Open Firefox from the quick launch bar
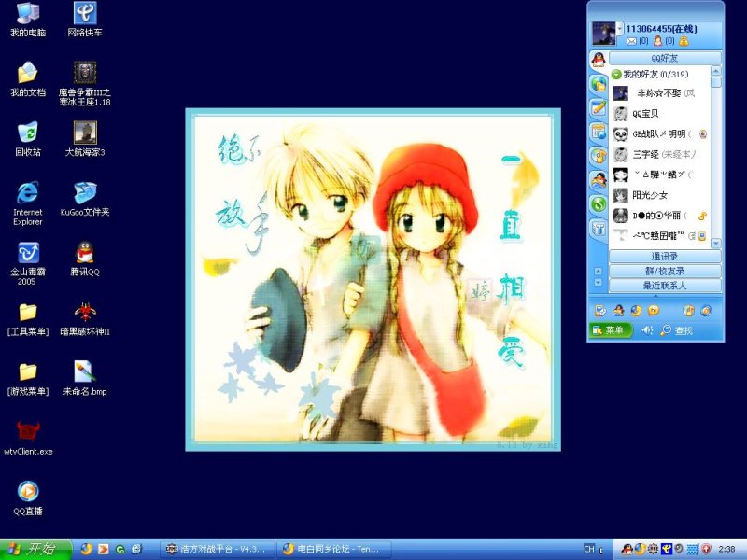 (89, 549)
